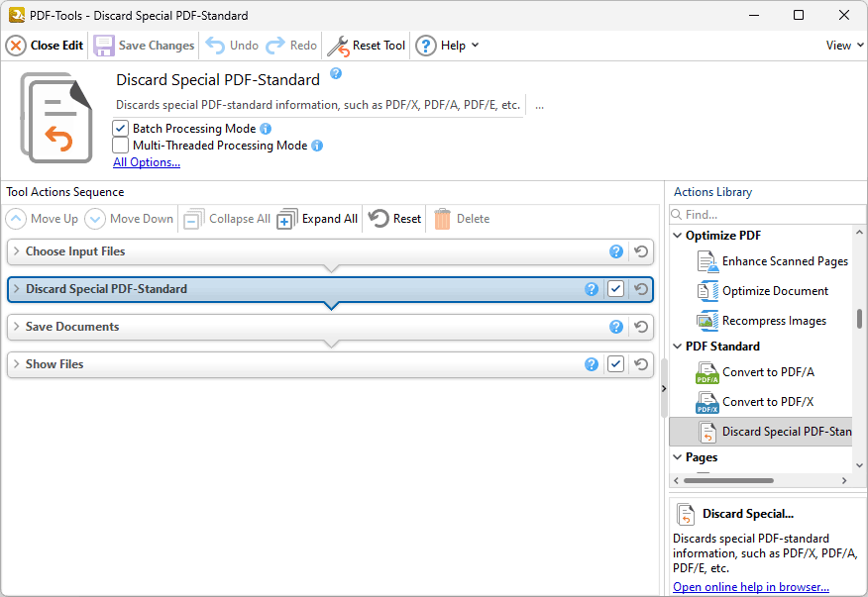Click the help icon beside the tool title
868x597 pixels.
click(x=336, y=73)
